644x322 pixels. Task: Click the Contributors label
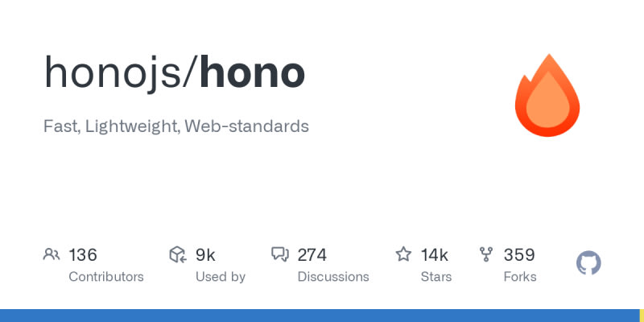coord(106,277)
